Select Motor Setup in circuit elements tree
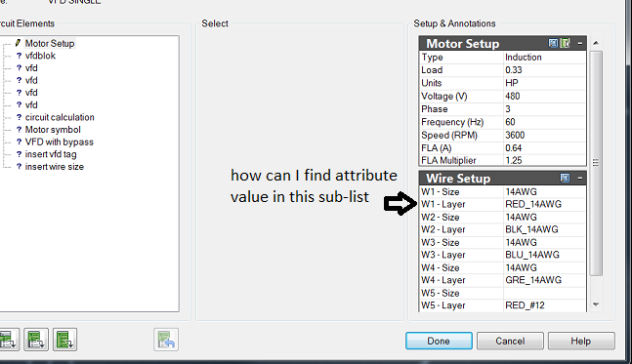 click(x=50, y=44)
